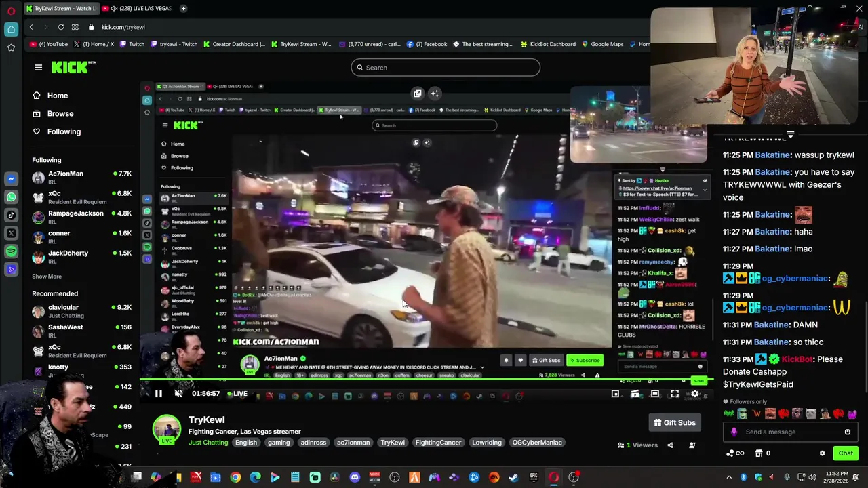Image resolution: width=868 pixels, height=488 pixels.
Task: Go back in browser history
Action: click(x=31, y=27)
